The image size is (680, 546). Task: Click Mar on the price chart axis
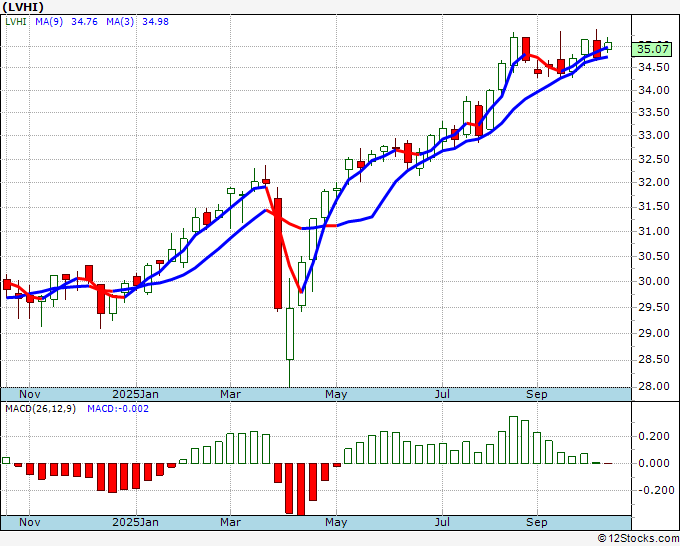coord(230,394)
